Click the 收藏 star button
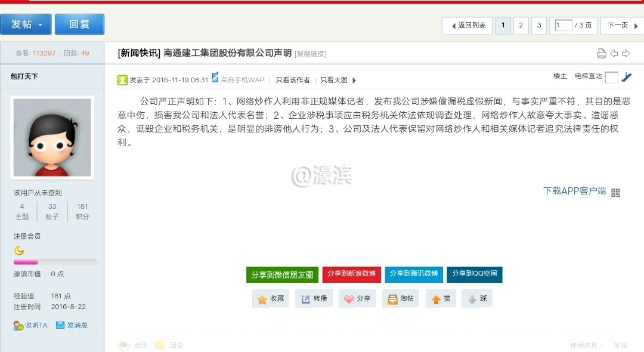 pyautogui.click(x=270, y=299)
